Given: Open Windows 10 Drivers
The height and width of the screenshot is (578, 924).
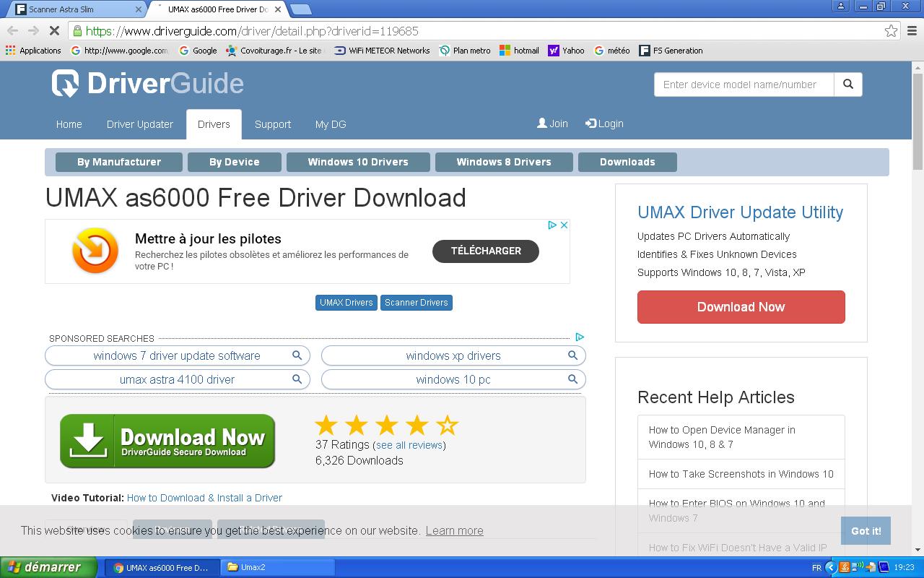Looking at the screenshot, I should [358, 162].
